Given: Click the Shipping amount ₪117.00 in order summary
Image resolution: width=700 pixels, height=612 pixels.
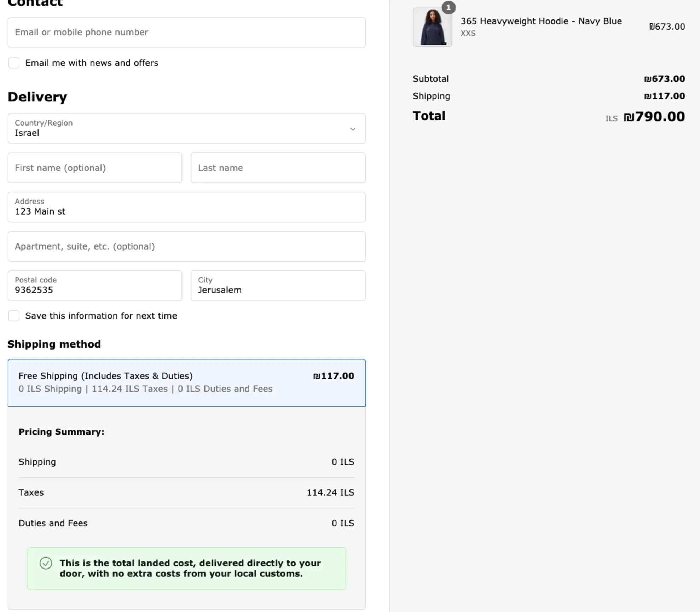Looking at the screenshot, I should [664, 96].
